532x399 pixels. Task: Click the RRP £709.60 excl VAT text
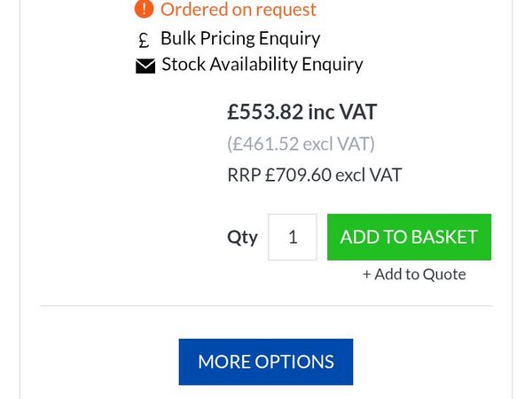click(315, 175)
